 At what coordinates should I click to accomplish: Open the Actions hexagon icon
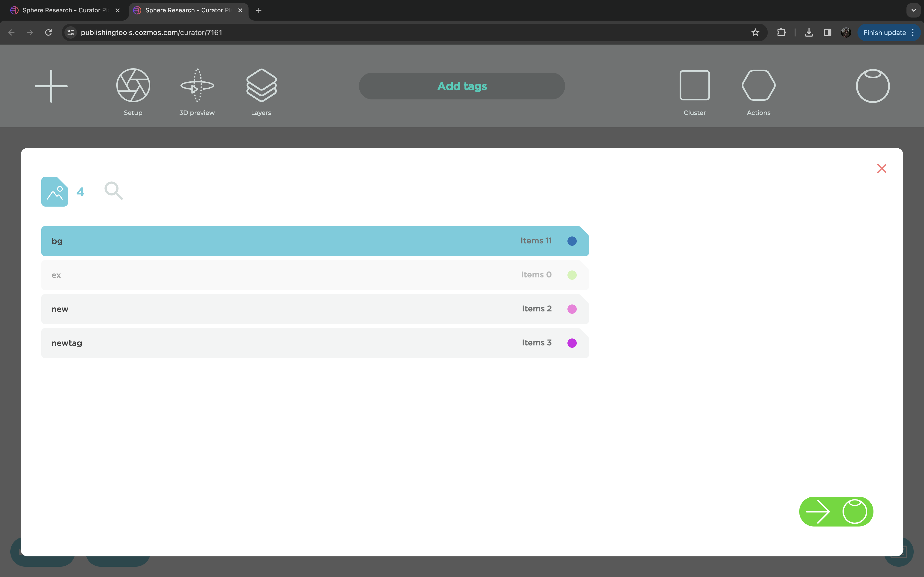pos(758,86)
